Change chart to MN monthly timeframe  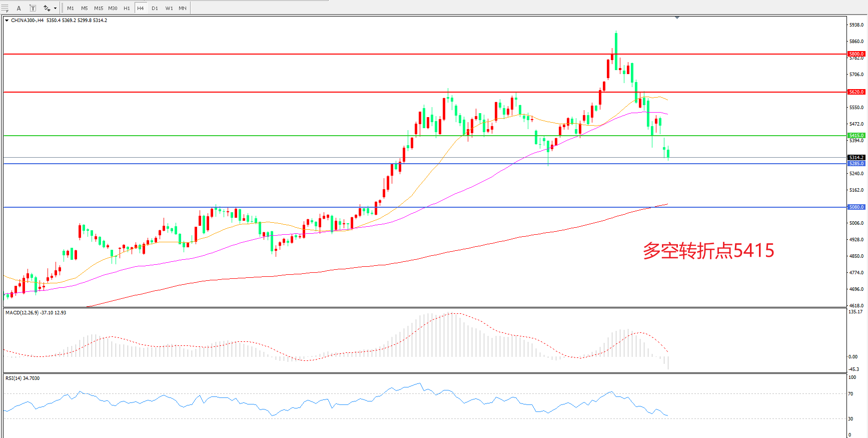pos(183,8)
